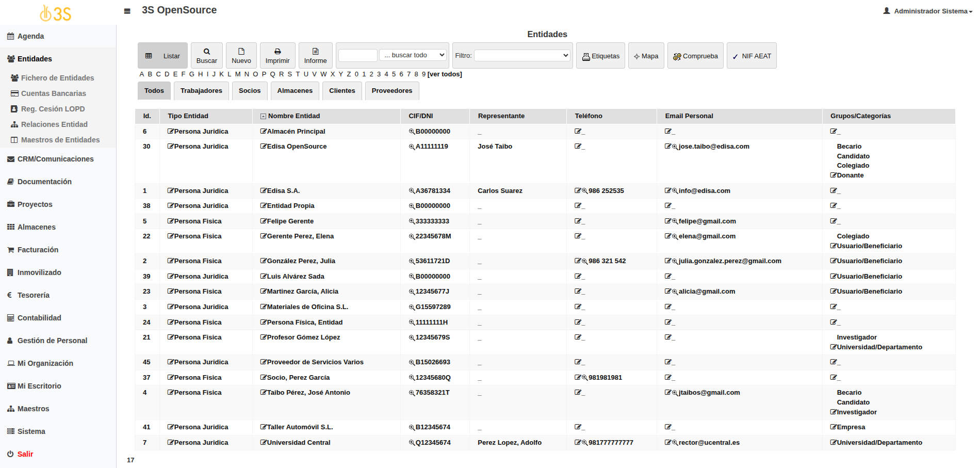This screenshot has height=468, width=980.
Task: Open the Informe report toolbar button
Action: 315,56
